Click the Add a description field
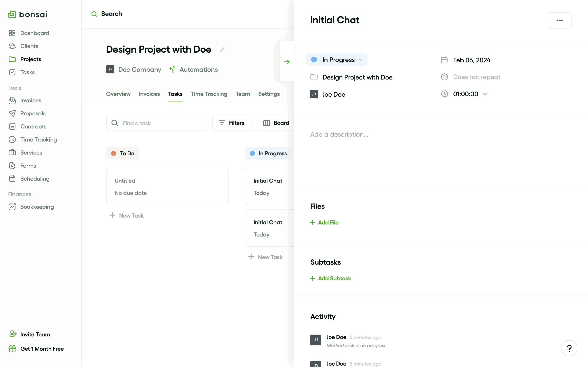588x367 pixels. tap(339, 135)
